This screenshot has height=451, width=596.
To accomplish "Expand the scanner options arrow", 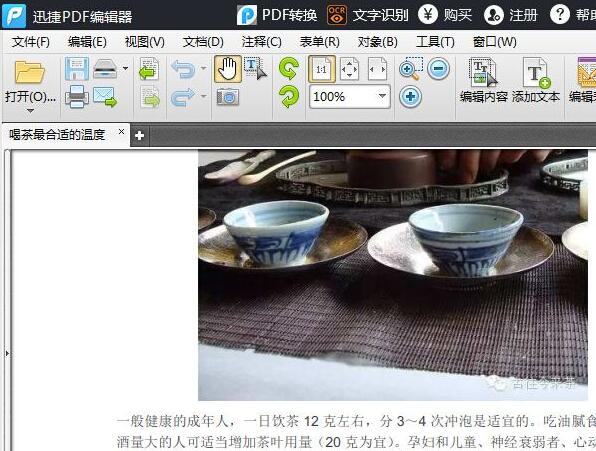I will 125,69.
